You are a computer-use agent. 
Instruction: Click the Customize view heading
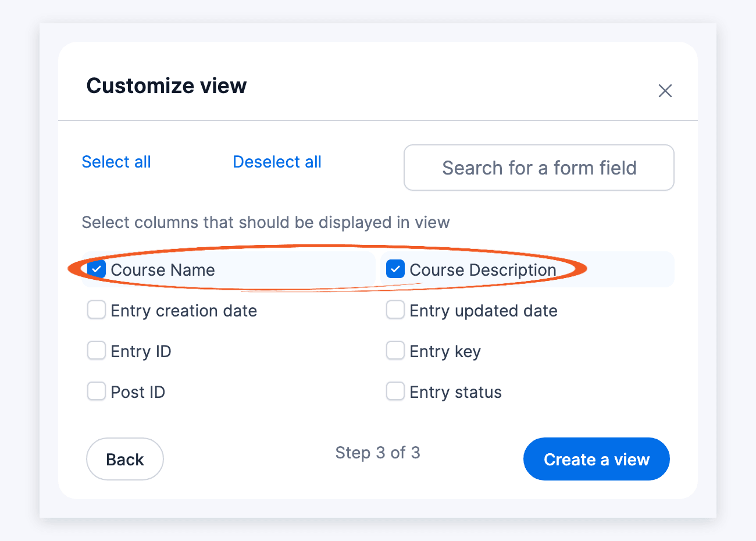pos(167,86)
